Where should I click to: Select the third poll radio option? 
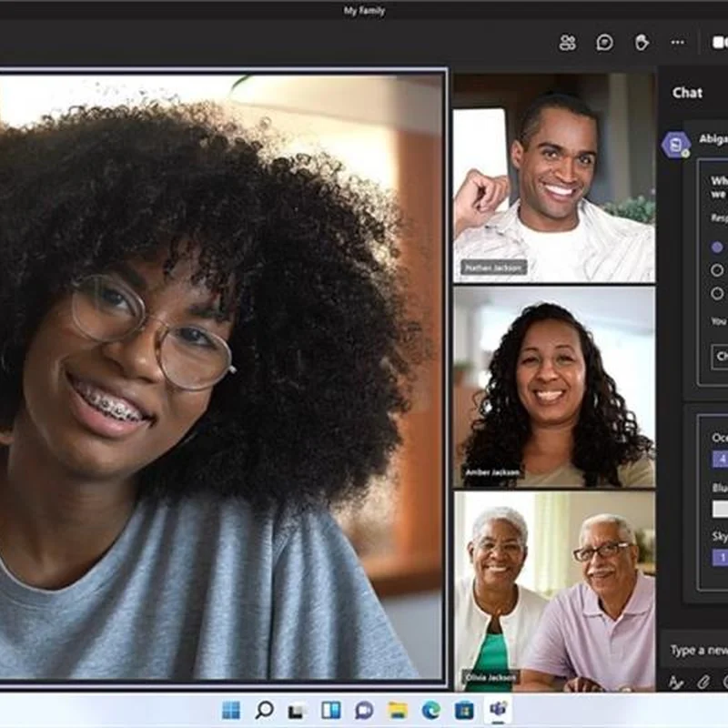(717, 293)
